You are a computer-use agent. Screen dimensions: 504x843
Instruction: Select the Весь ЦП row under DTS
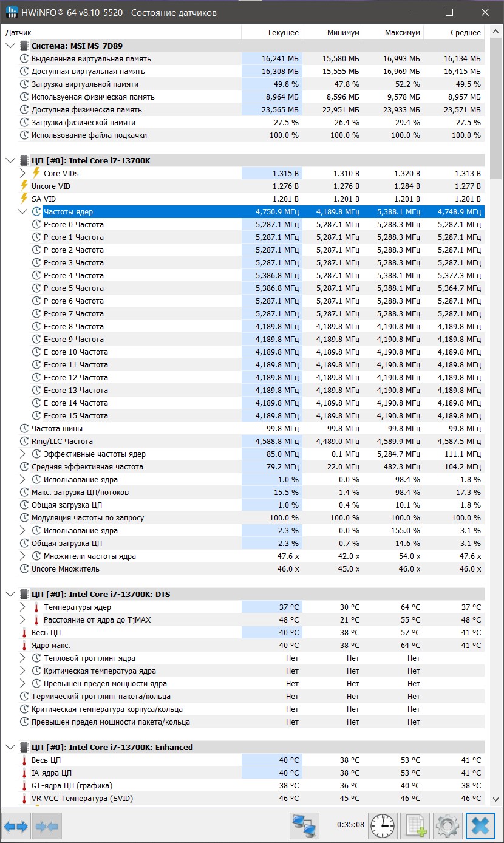(243, 632)
